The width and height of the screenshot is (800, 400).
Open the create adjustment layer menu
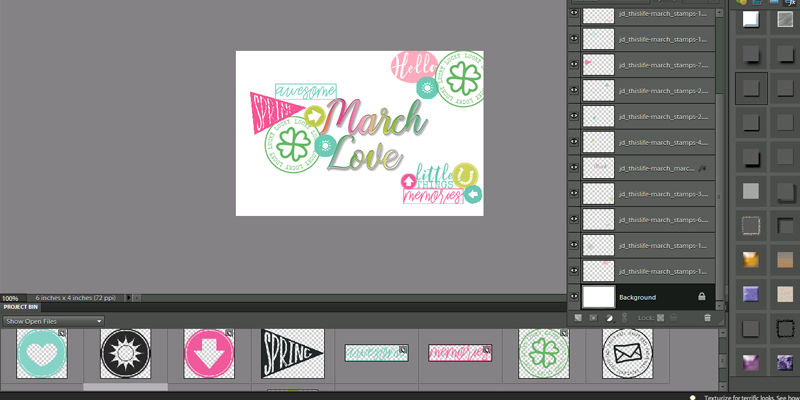click(610, 318)
